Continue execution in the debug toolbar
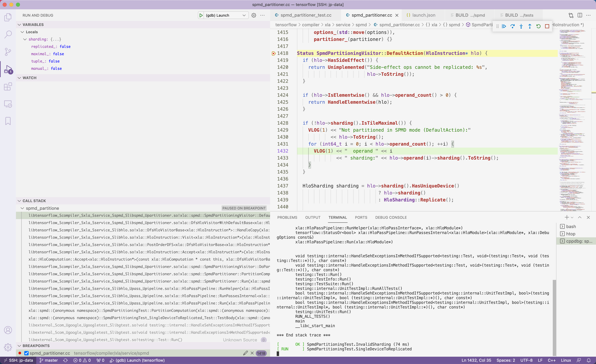596x364 pixels. [504, 26]
